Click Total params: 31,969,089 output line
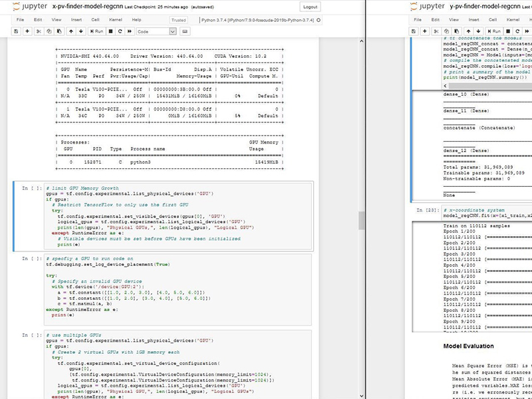 coord(478,168)
